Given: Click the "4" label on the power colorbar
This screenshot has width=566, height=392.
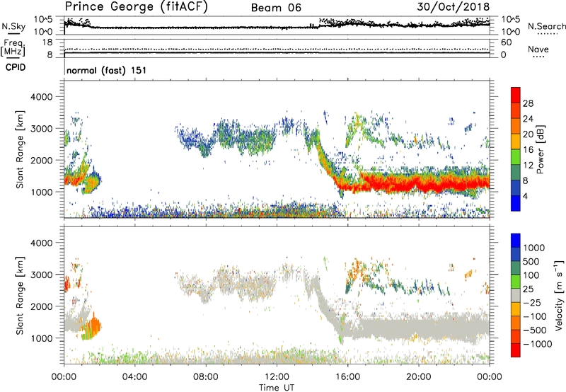Looking at the screenshot, I should pyautogui.click(x=525, y=196).
